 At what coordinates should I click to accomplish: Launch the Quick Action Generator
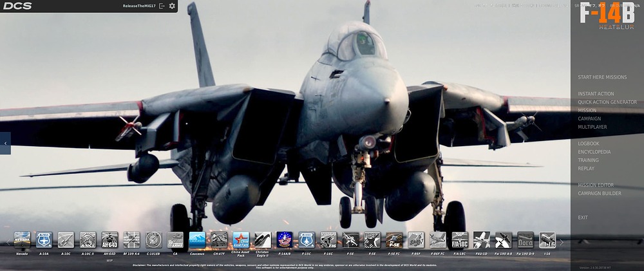pos(607,102)
